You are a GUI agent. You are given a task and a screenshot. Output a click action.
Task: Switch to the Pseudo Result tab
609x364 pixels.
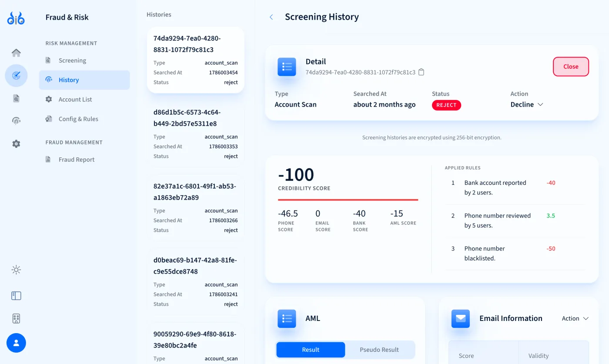(379, 350)
